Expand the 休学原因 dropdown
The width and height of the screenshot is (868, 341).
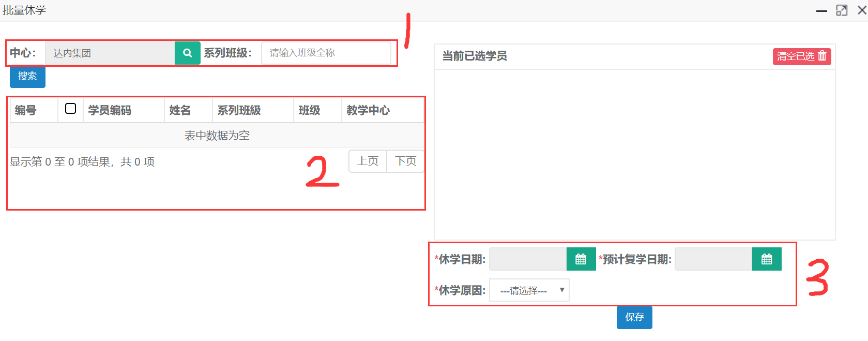(x=529, y=290)
